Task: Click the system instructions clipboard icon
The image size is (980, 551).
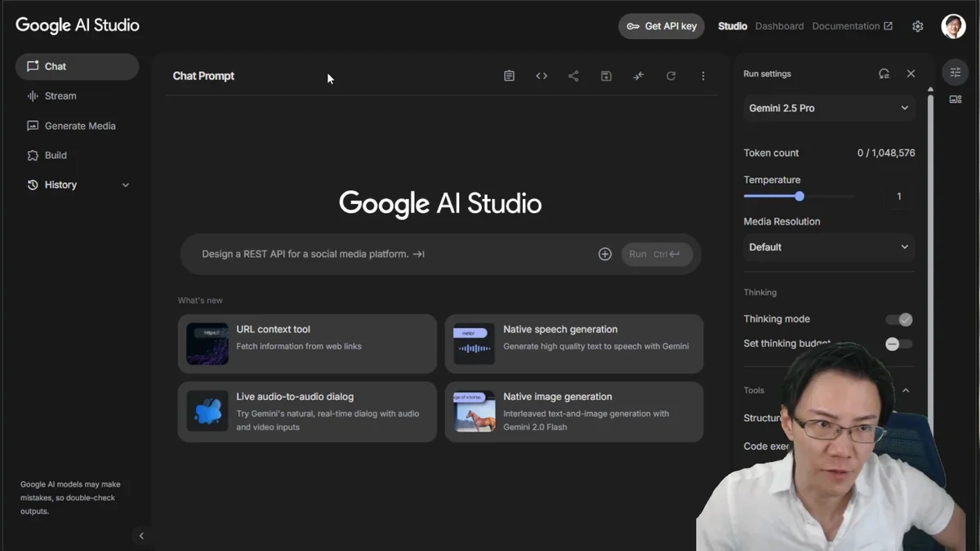Action: [x=509, y=76]
